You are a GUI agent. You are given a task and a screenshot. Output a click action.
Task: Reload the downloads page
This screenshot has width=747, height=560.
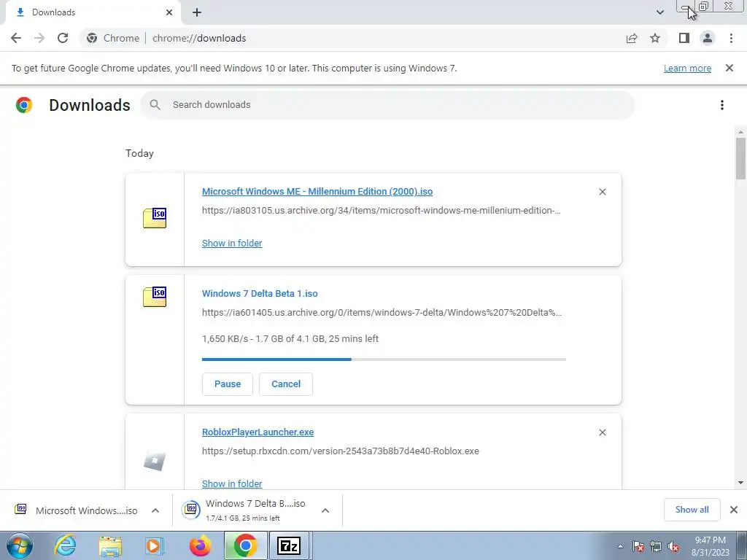pyautogui.click(x=63, y=38)
